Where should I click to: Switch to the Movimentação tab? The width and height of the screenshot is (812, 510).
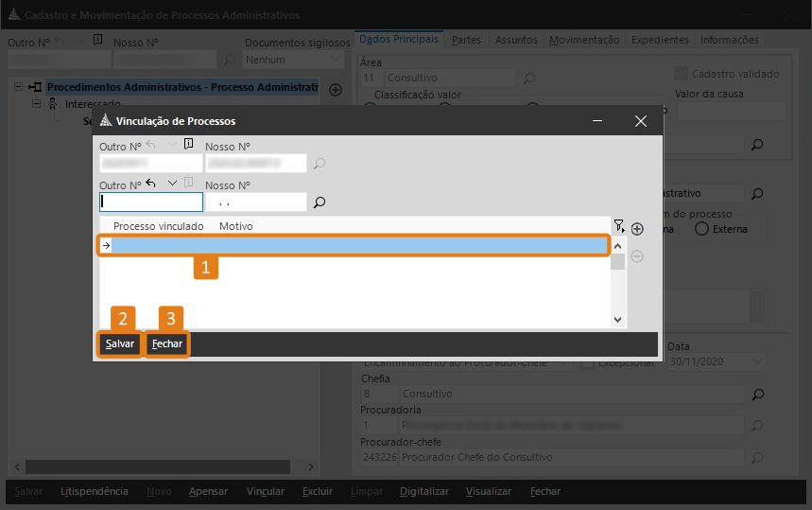coord(584,40)
